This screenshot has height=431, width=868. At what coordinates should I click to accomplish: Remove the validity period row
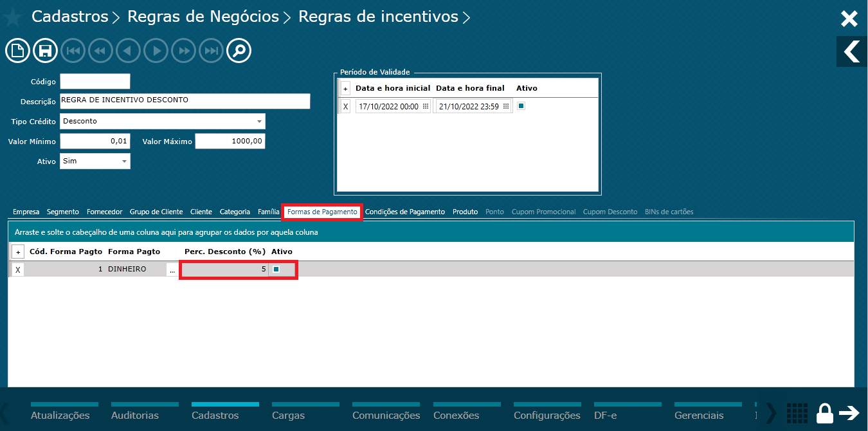pyautogui.click(x=345, y=107)
